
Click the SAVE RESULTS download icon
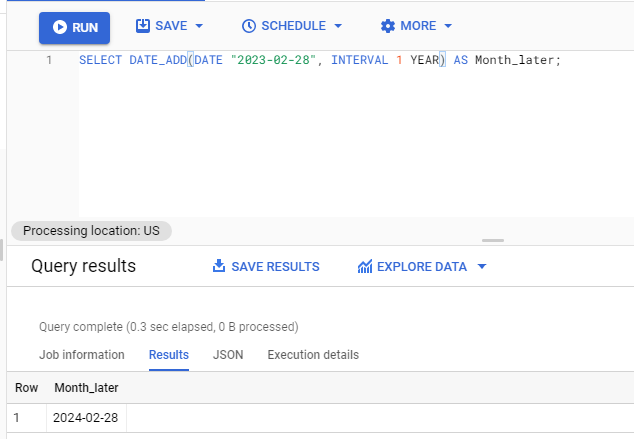(219, 266)
